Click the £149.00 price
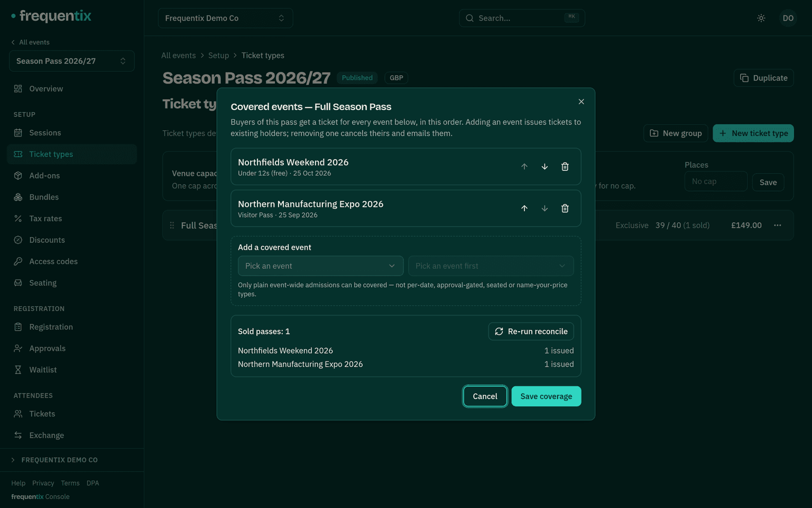Viewport: 812px width, 508px height. point(746,225)
